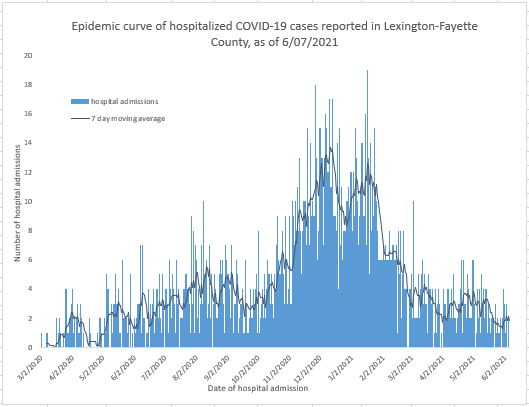Viewport: 529px width, 407px height.
Task: Click the hospital admissions legend swatch
Action: click(x=80, y=101)
